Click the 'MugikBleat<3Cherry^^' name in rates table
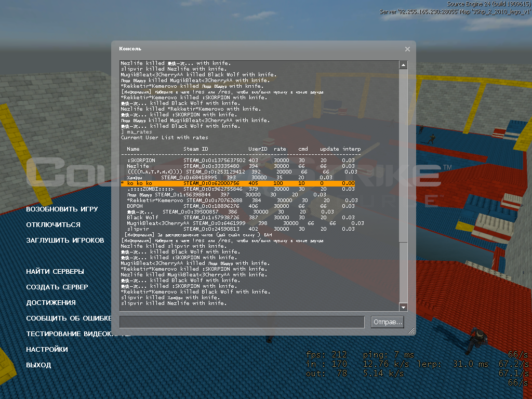This screenshot has height=399, width=532. tap(158, 223)
